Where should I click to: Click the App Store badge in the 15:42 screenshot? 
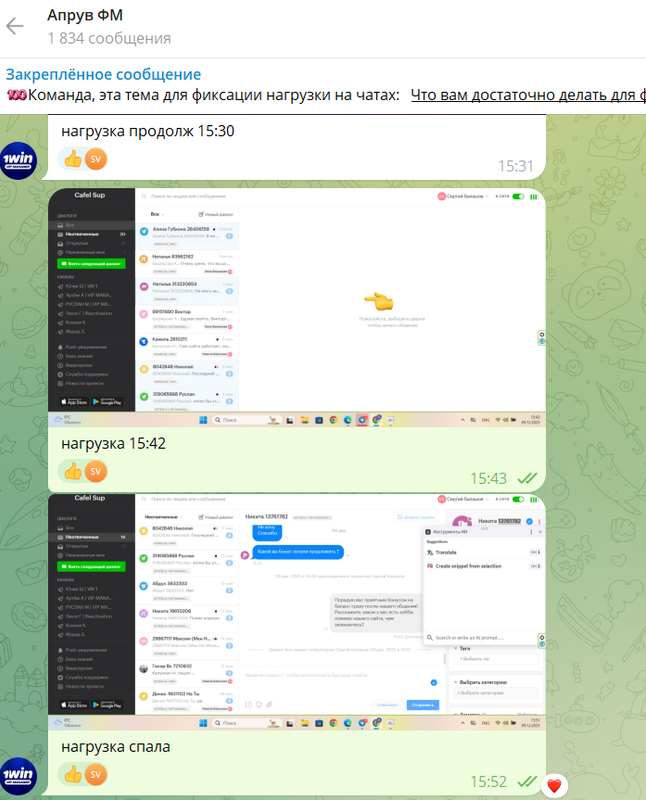point(74,402)
